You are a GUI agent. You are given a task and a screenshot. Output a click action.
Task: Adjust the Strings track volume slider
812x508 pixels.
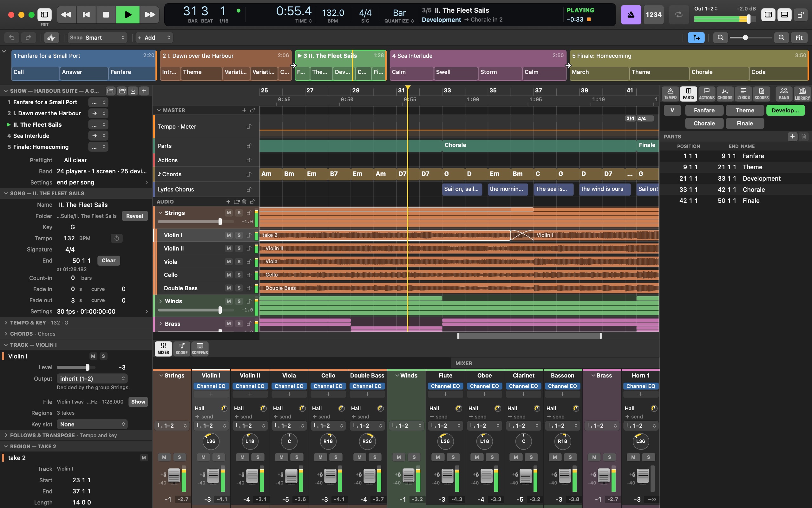coord(196,222)
